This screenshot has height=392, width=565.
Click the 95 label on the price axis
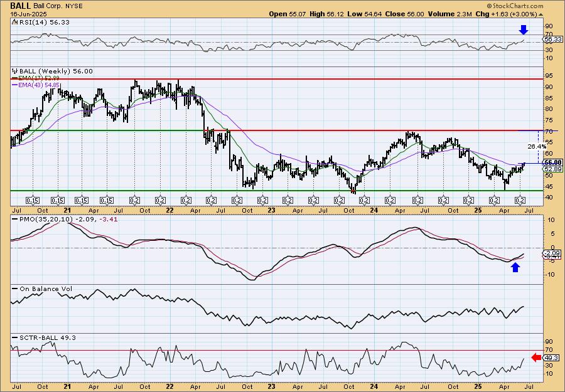(x=550, y=76)
